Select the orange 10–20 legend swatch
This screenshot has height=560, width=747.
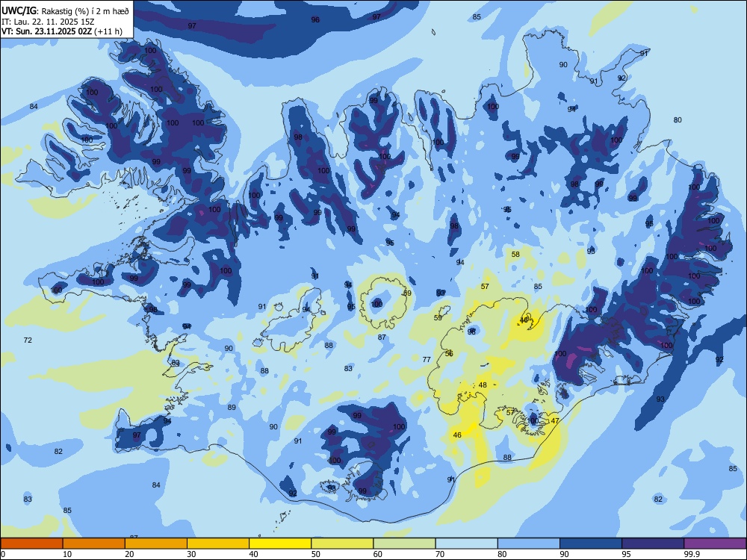coord(94,544)
